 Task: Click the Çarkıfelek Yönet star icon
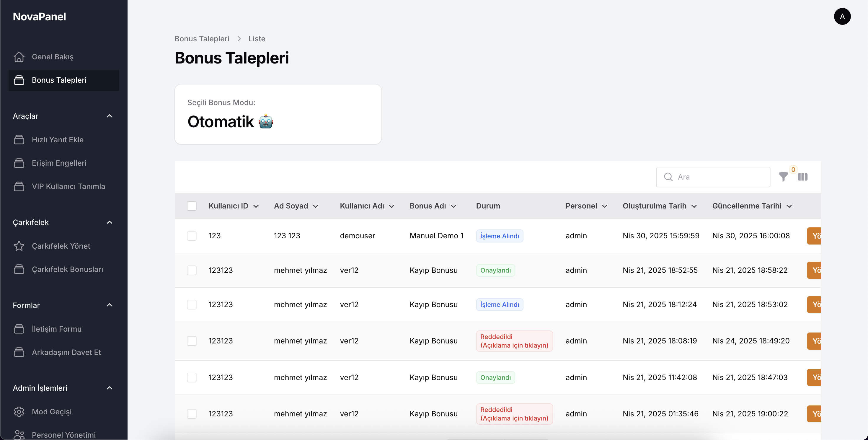(19, 246)
